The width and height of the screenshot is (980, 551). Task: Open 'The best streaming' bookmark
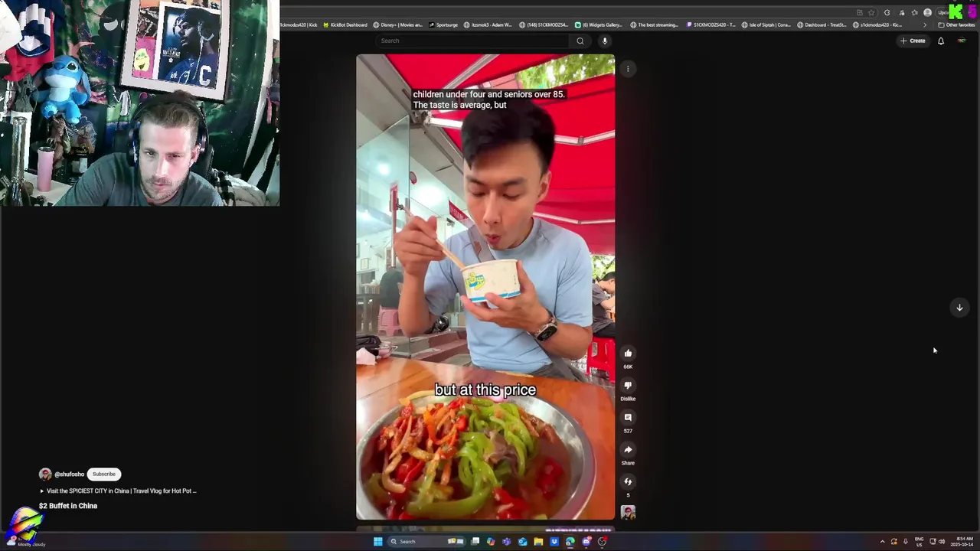pos(655,24)
